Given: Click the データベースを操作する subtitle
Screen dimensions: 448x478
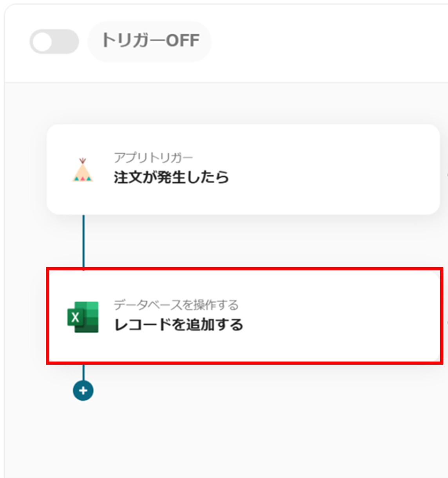Looking at the screenshot, I should point(176,305).
